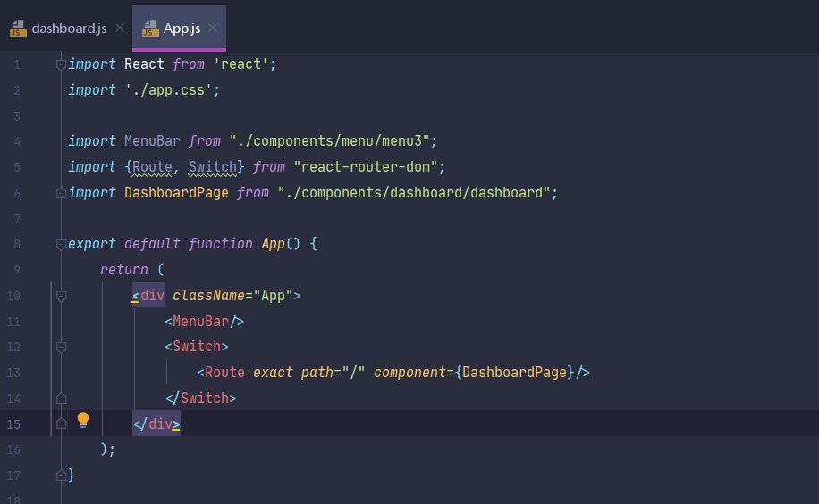
Task: Click the highlighted closing div tag
Action: [x=156, y=424]
